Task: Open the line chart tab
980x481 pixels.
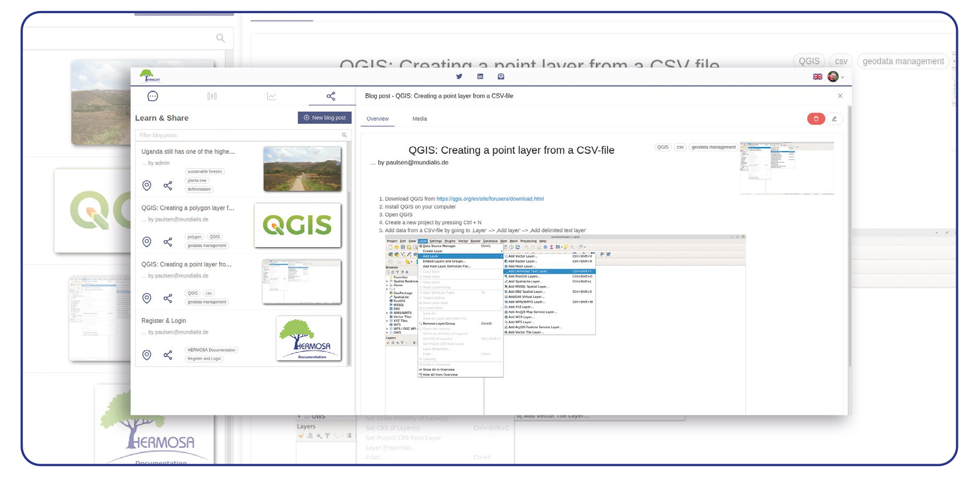Action: (x=271, y=96)
